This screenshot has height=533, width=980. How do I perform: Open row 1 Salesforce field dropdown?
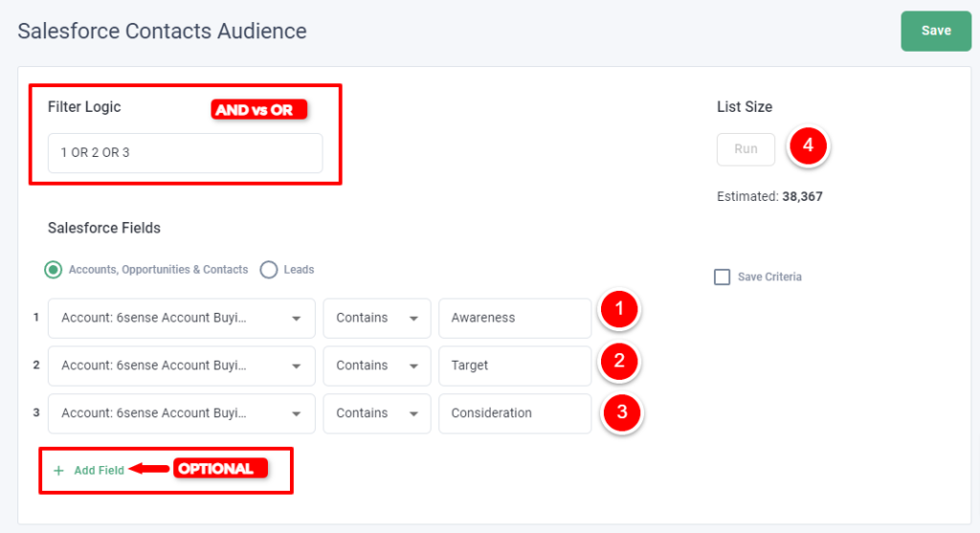tap(181, 318)
